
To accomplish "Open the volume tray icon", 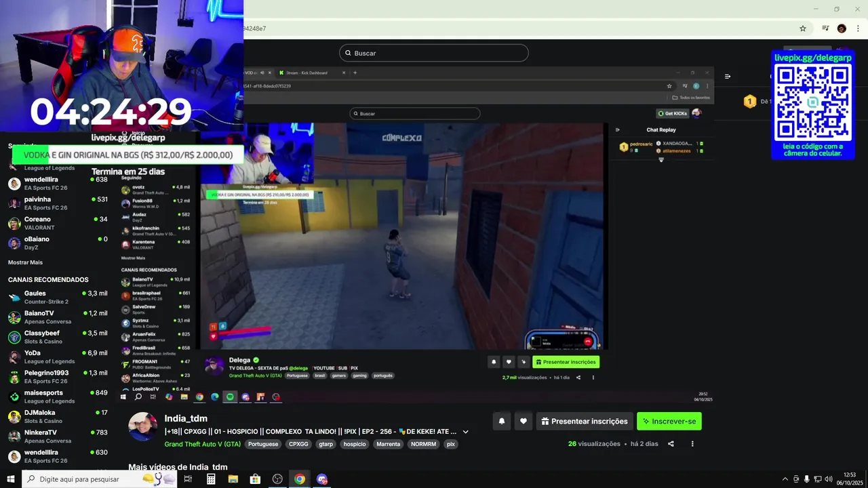I will coord(829,479).
